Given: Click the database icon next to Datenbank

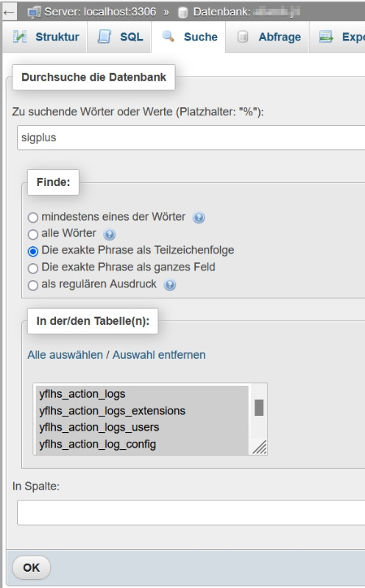Looking at the screenshot, I should [x=183, y=12].
